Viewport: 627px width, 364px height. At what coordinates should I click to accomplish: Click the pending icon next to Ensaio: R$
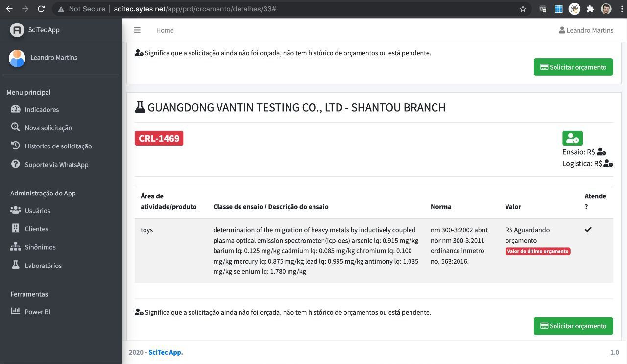pyautogui.click(x=602, y=152)
